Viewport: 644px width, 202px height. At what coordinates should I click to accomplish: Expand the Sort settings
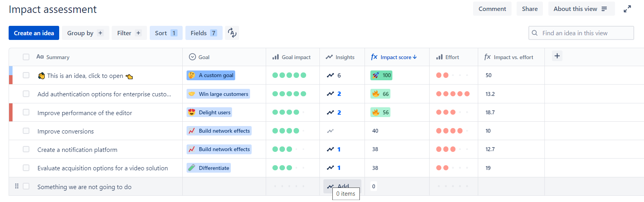166,33
